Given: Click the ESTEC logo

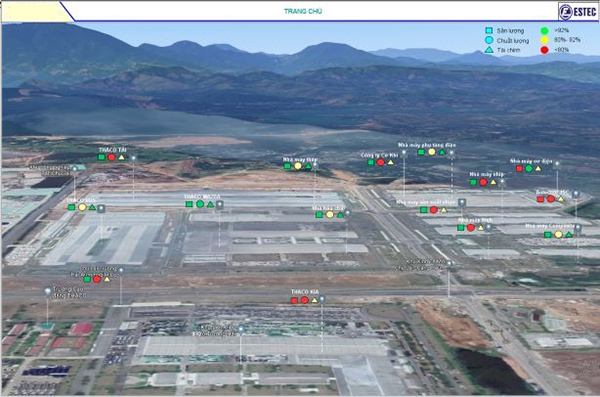Looking at the screenshot, I should pos(578,11).
